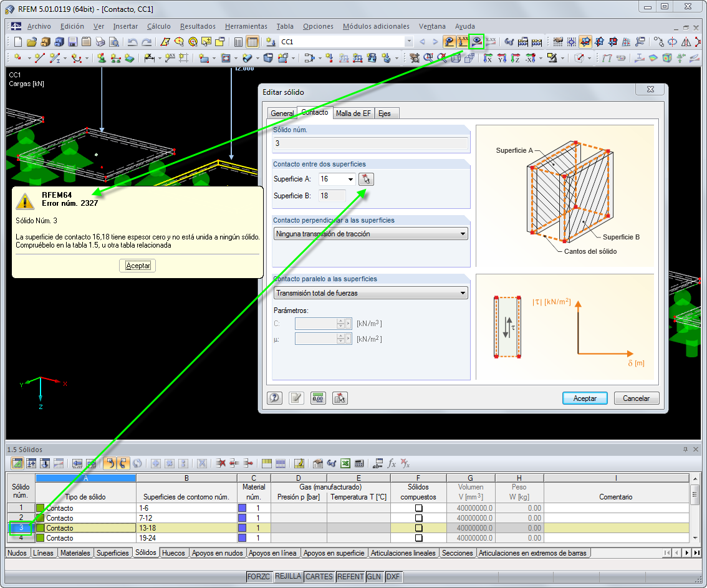Toggle the table display icon in main toolbar
The width and height of the screenshot is (707, 588).
pyautogui.click(x=252, y=42)
